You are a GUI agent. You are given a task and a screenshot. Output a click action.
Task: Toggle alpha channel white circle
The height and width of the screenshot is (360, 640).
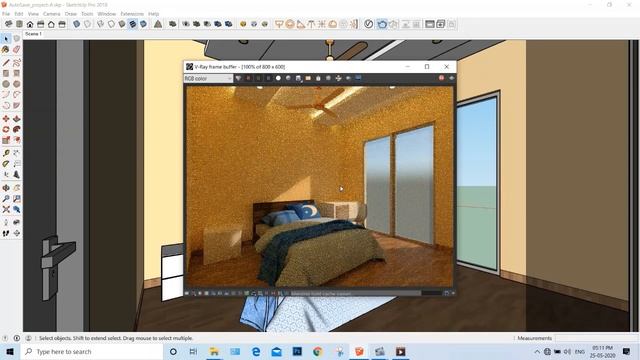[x=278, y=78]
